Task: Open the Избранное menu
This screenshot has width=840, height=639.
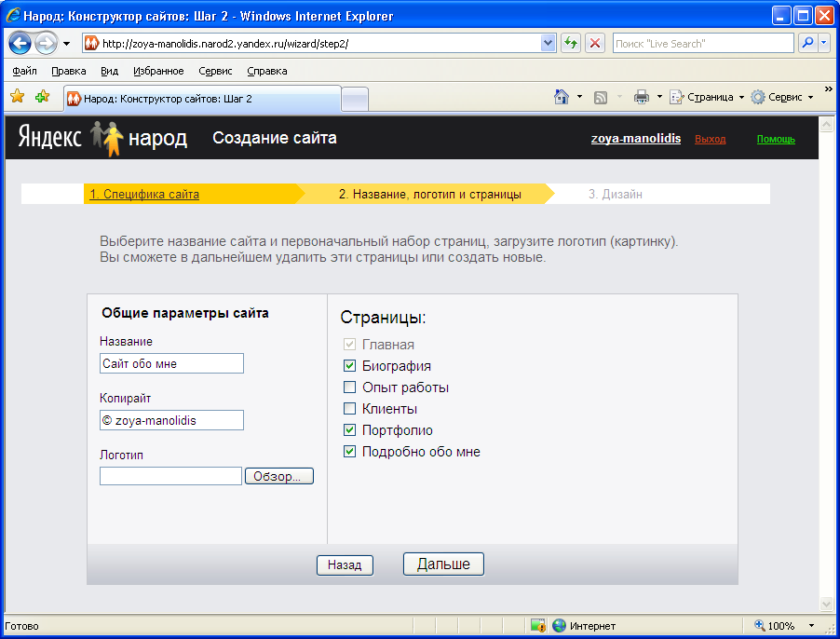Action: pyautogui.click(x=158, y=71)
